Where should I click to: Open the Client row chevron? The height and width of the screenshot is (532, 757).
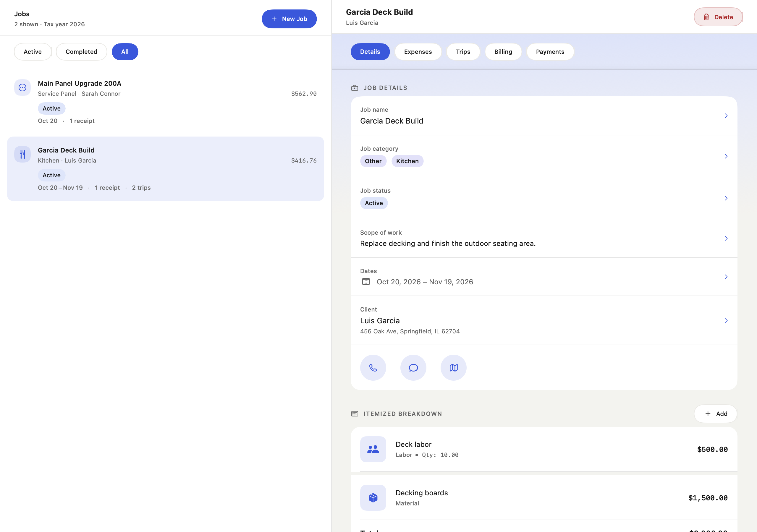726,321
